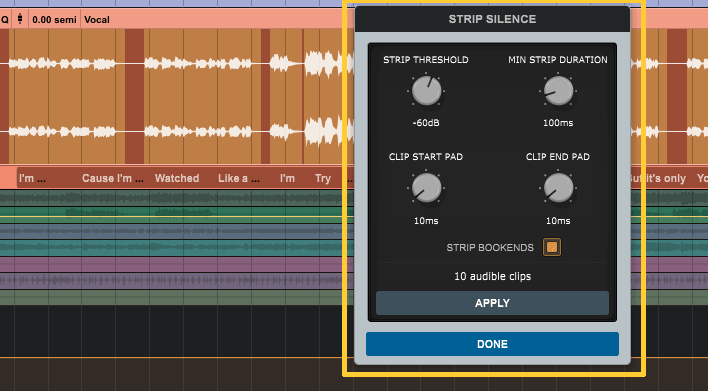Click the 0.00 semi pitch value field

coord(55,20)
